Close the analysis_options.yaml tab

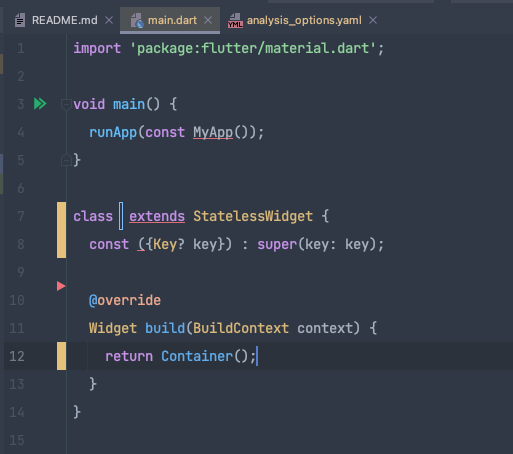373,20
